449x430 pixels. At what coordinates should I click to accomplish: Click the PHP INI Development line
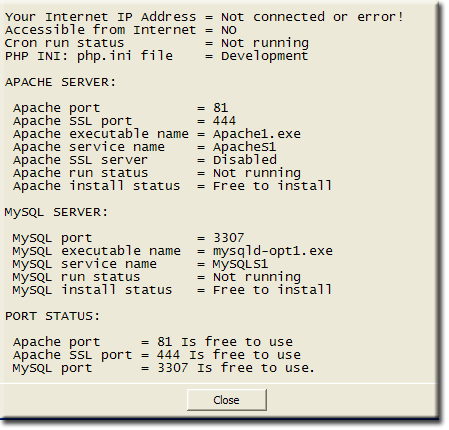click(x=157, y=56)
